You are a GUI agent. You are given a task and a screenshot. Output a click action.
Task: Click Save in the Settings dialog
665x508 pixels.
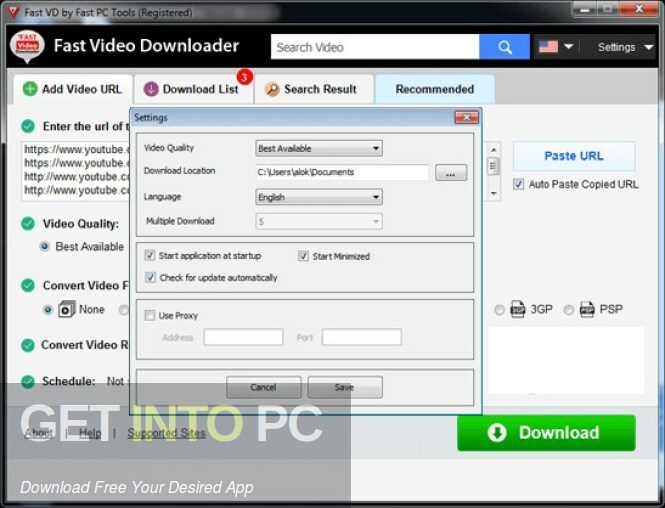click(x=345, y=387)
